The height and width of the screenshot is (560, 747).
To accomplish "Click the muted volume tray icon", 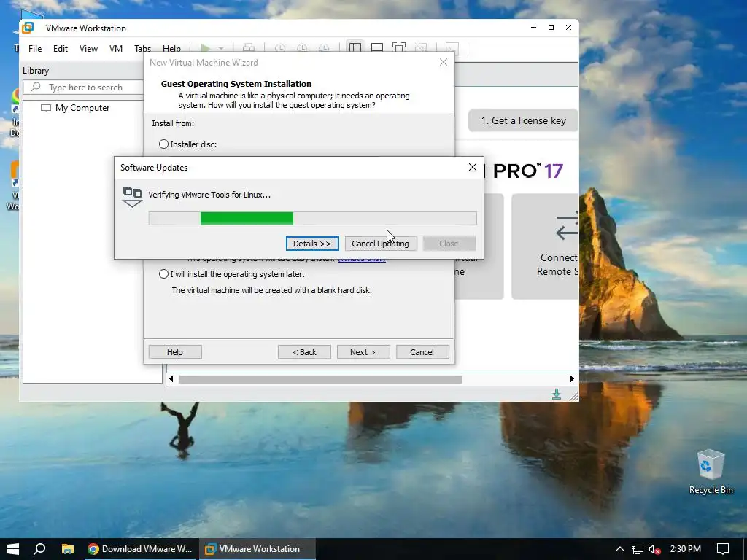I will pos(654,549).
